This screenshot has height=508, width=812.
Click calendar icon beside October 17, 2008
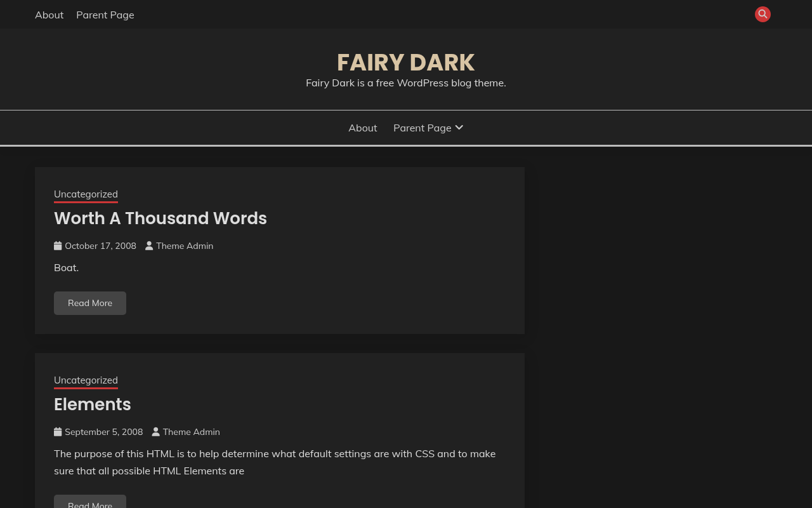pyautogui.click(x=58, y=246)
